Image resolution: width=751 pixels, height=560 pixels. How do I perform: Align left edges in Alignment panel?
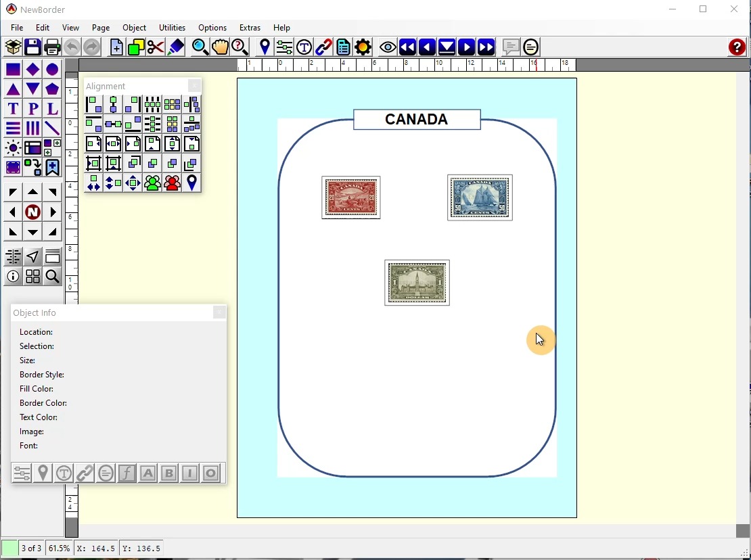coord(93,104)
